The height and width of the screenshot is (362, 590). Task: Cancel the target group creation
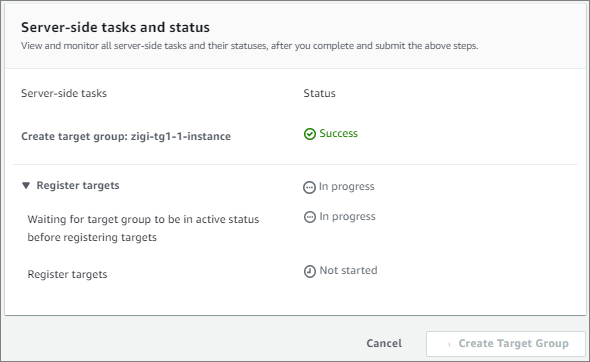click(x=384, y=343)
